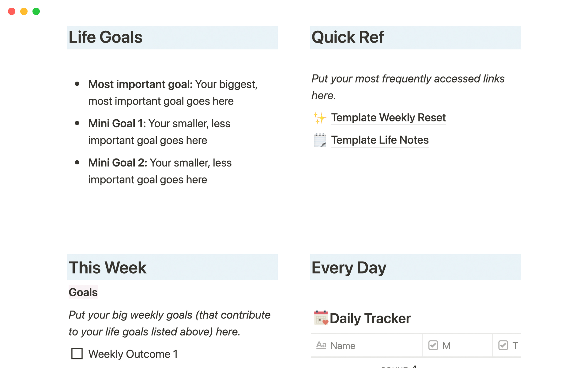Open the Daily Tracker database title
This screenshot has height=368, width=588.
(x=370, y=318)
